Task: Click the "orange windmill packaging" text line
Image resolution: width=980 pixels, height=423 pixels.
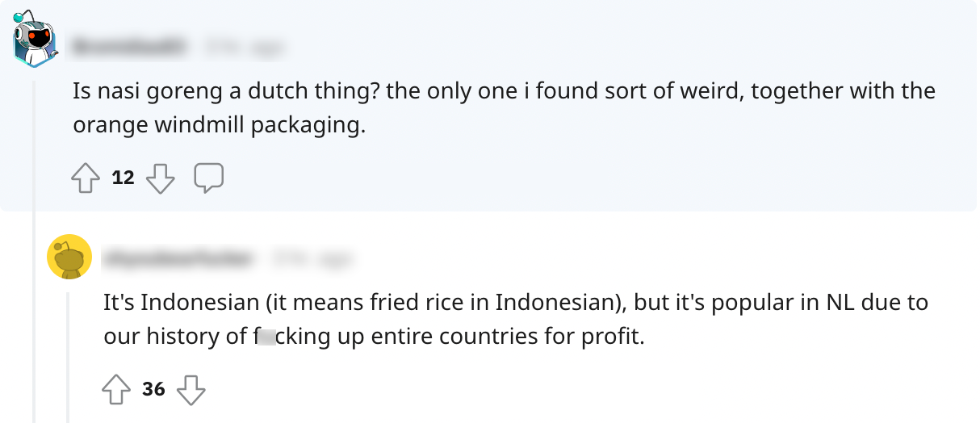Action: (218, 126)
